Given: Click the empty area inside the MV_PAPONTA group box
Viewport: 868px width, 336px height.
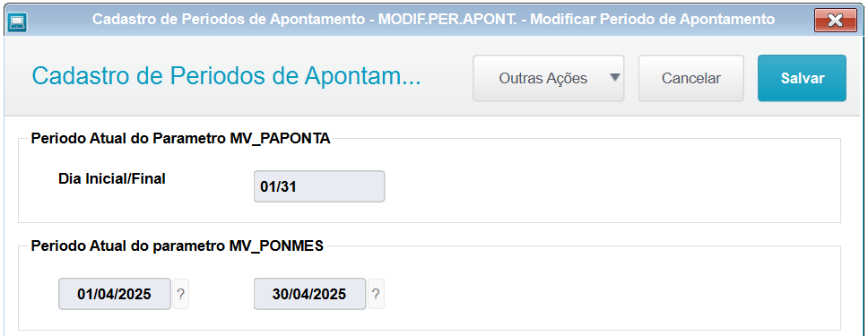Looking at the screenshot, I should (x=609, y=183).
